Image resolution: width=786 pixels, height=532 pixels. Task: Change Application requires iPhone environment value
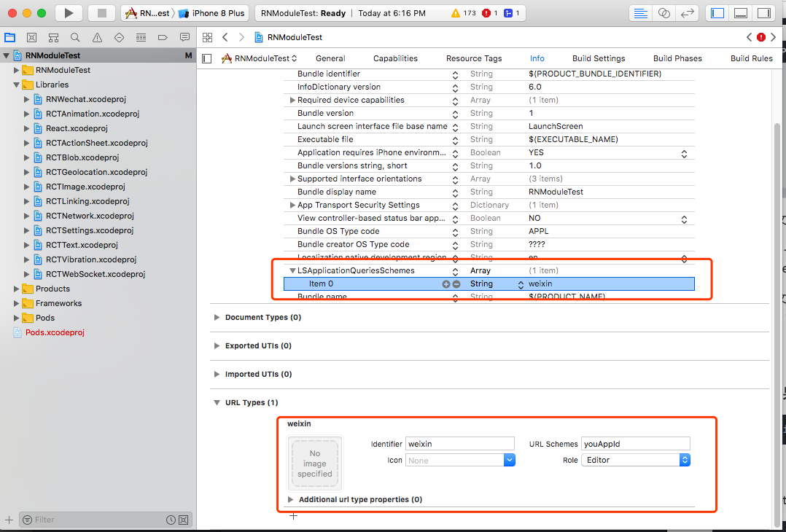coord(684,153)
